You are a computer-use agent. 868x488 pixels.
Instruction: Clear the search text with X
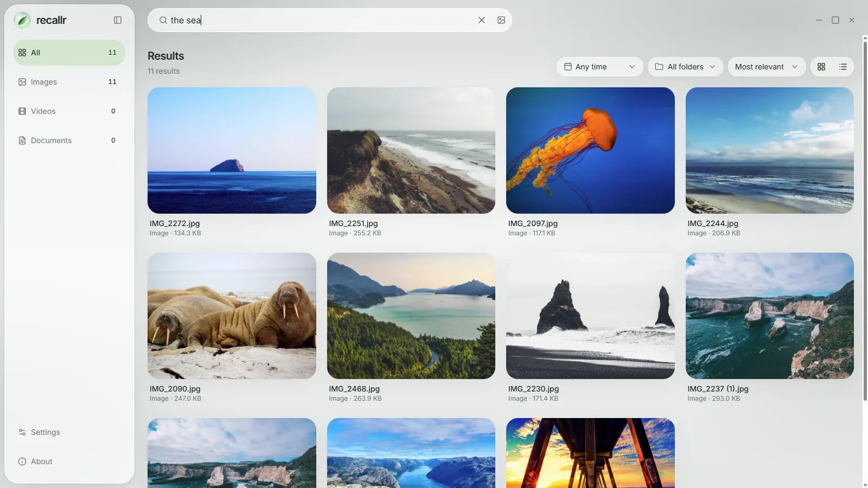[482, 20]
